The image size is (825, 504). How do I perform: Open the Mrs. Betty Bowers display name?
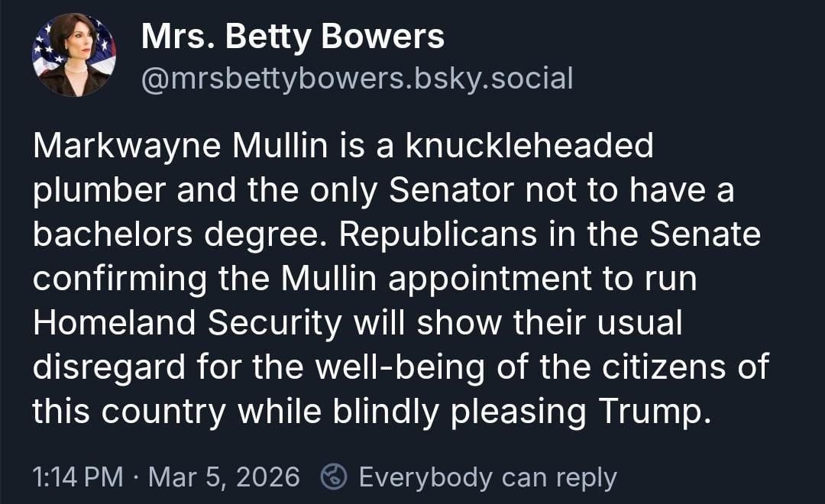293,37
